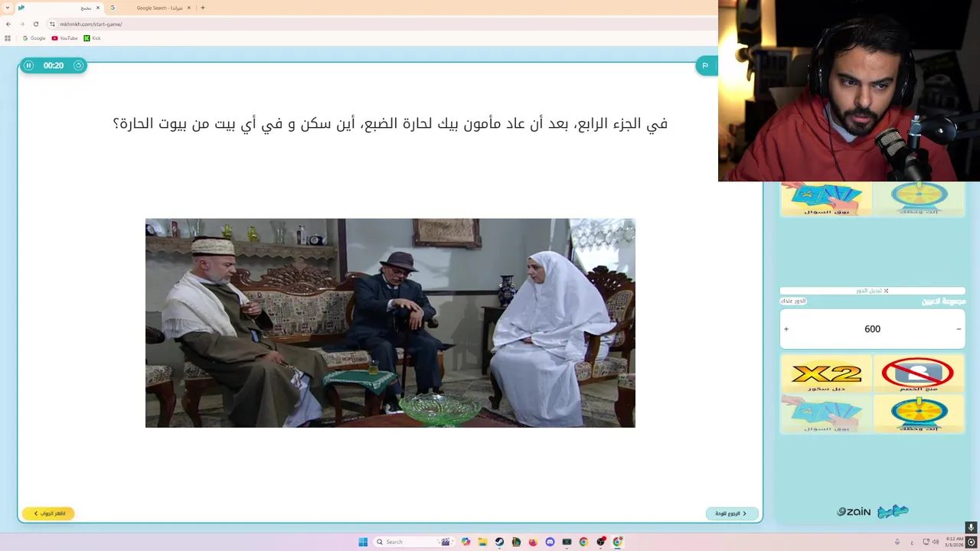The width and height of the screenshot is (980, 551).
Task: Return to the board button
Action: coord(732,514)
